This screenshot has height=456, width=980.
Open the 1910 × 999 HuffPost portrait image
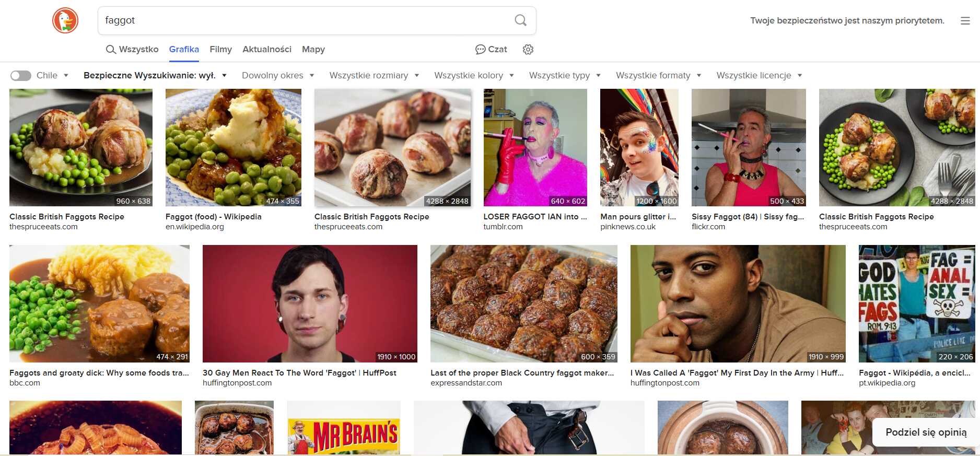click(x=738, y=303)
